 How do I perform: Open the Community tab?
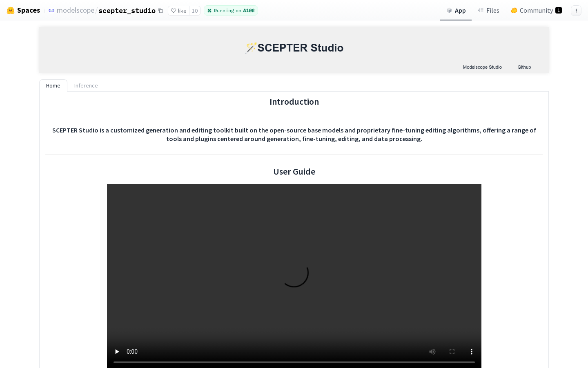click(536, 11)
